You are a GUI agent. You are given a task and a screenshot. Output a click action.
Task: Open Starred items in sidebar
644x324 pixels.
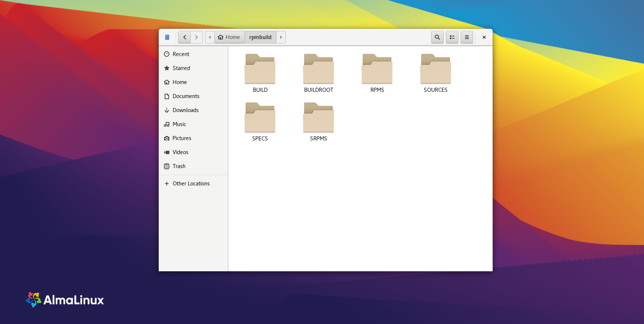click(x=181, y=68)
